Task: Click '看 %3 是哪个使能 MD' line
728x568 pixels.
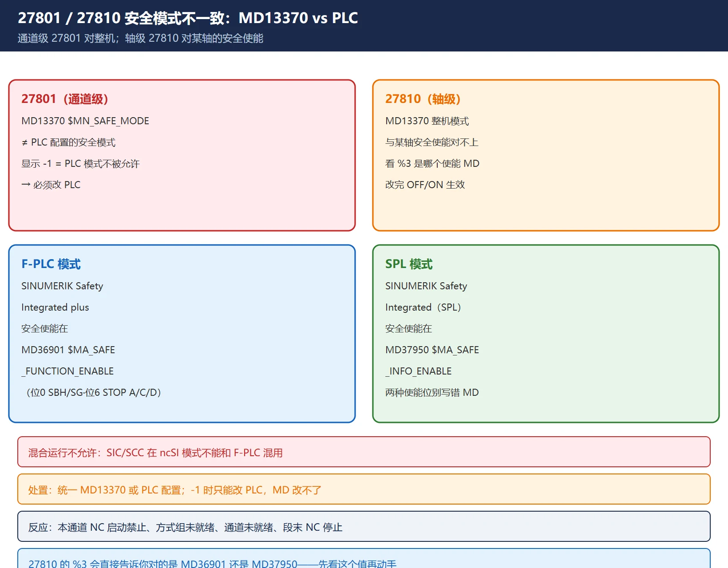Action: click(x=432, y=163)
